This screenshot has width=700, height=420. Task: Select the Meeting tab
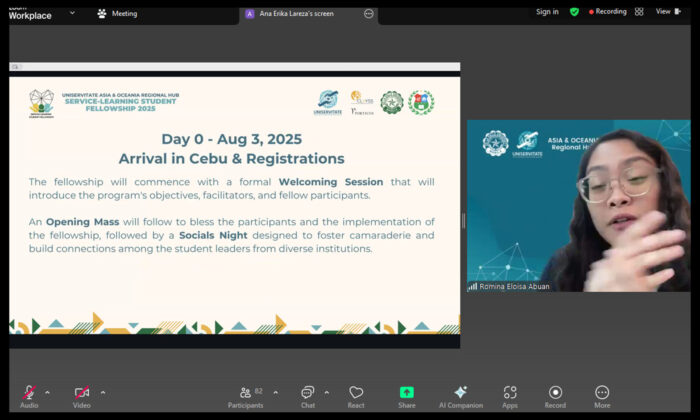[118, 14]
